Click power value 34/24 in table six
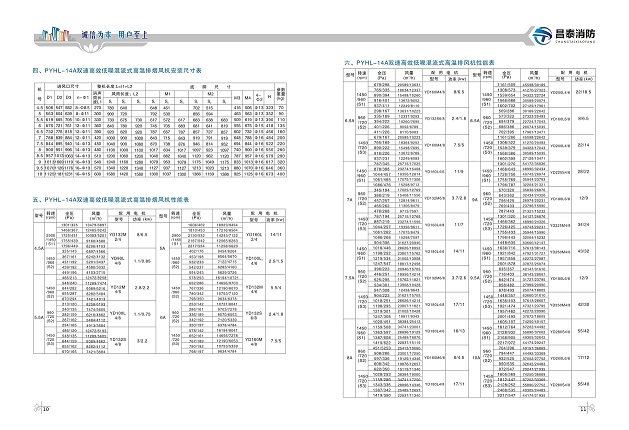This screenshot has height=430, width=629. 583,225
